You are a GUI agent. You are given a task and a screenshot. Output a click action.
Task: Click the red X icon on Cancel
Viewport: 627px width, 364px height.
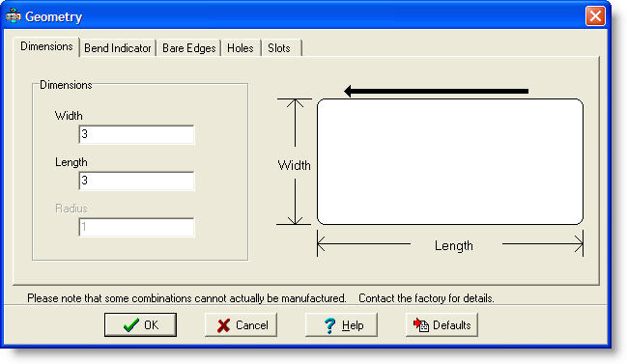coord(223,325)
